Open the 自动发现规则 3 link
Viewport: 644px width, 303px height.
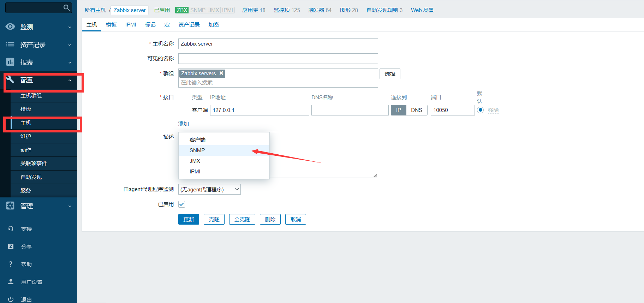pos(384,10)
